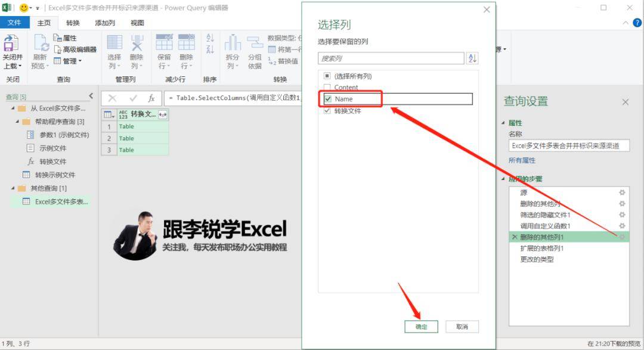This screenshot has width=644, height=350.
Task: Expand the 转换文件 column using the expand icon
Action: coord(163,114)
